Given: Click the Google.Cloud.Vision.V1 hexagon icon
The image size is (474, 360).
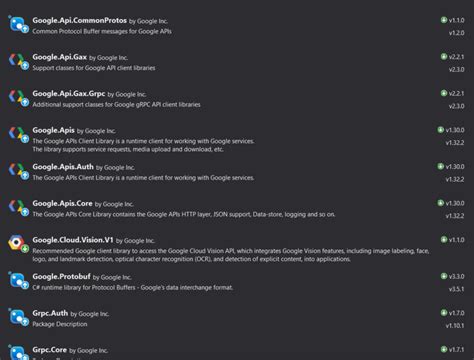Looking at the screenshot, I should coord(19,244).
